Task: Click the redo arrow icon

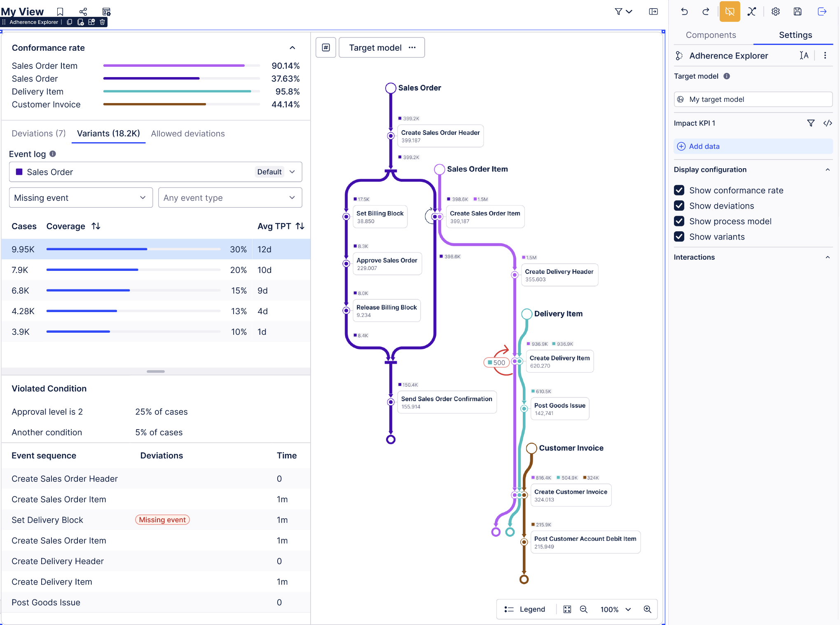Action: coord(706,12)
